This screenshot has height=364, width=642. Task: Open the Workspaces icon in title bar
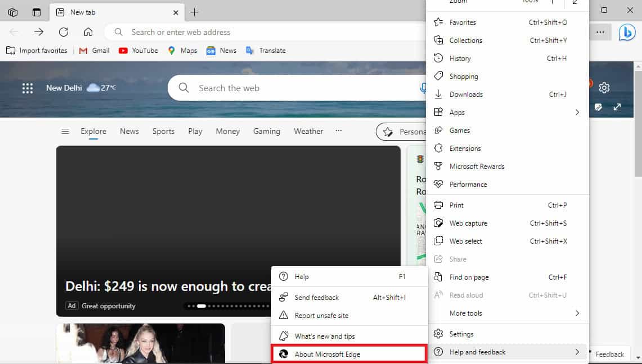(13, 12)
